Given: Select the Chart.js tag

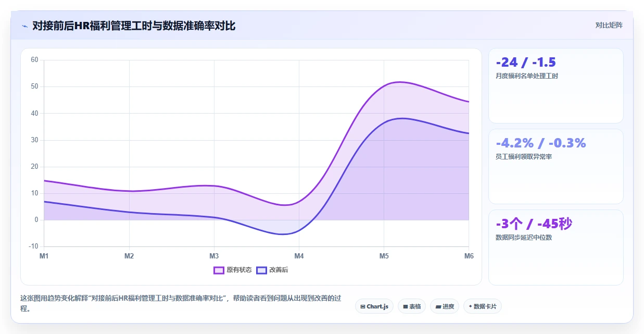Looking at the screenshot, I should coord(374,306).
